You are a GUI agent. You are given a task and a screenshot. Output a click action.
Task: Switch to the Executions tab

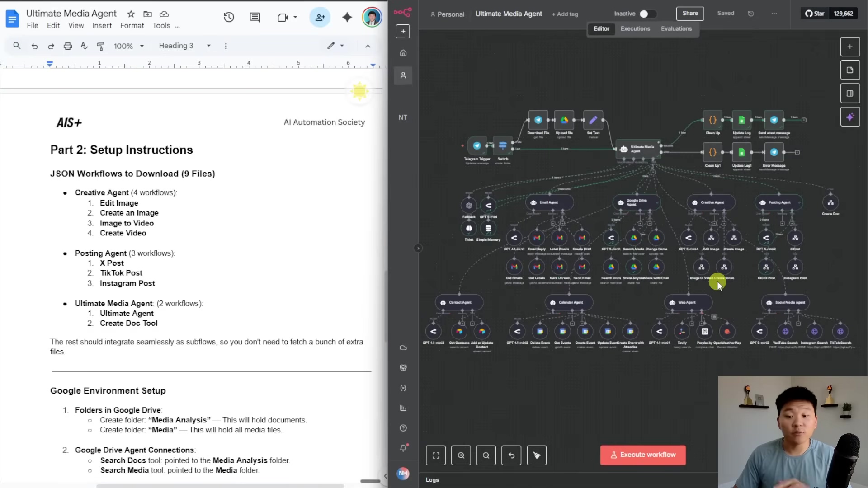click(635, 28)
